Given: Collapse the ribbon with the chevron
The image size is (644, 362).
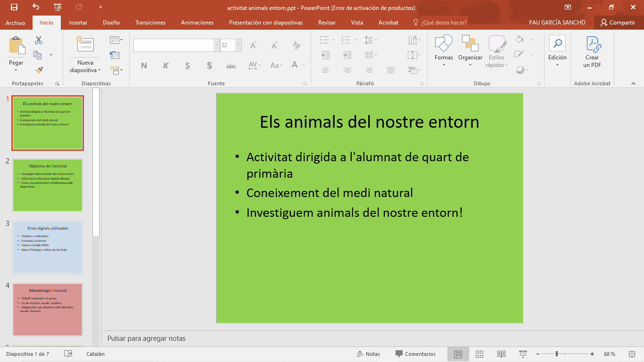Looking at the screenshot, I should 633,83.
